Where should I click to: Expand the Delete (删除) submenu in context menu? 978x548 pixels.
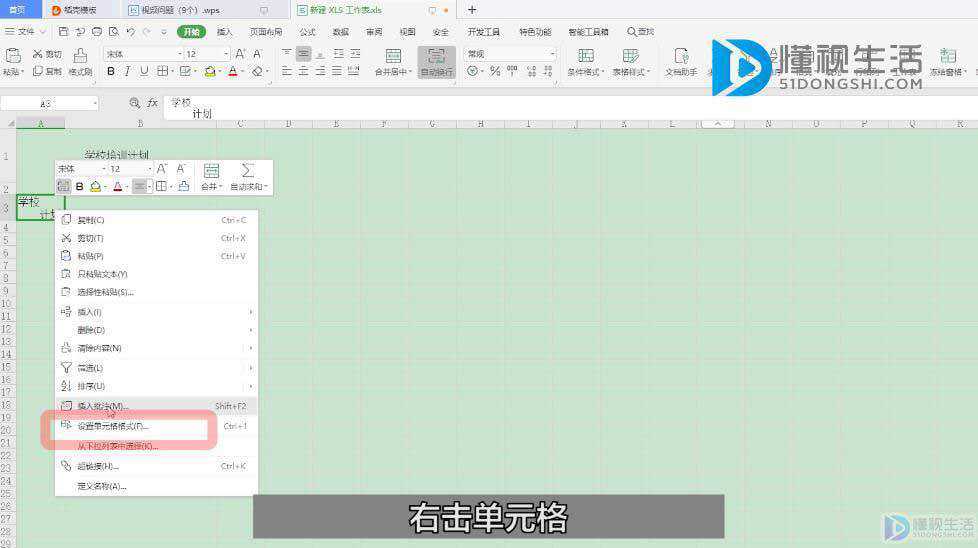click(157, 330)
